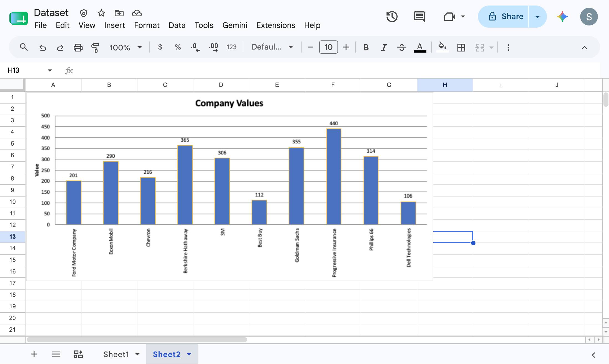Open account avatar S
The width and height of the screenshot is (609, 364).
click(589, 17)
